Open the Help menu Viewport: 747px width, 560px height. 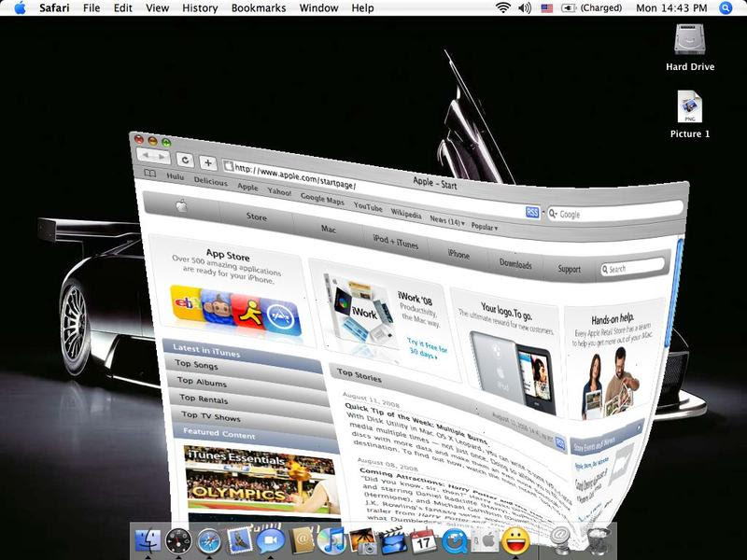362,8
